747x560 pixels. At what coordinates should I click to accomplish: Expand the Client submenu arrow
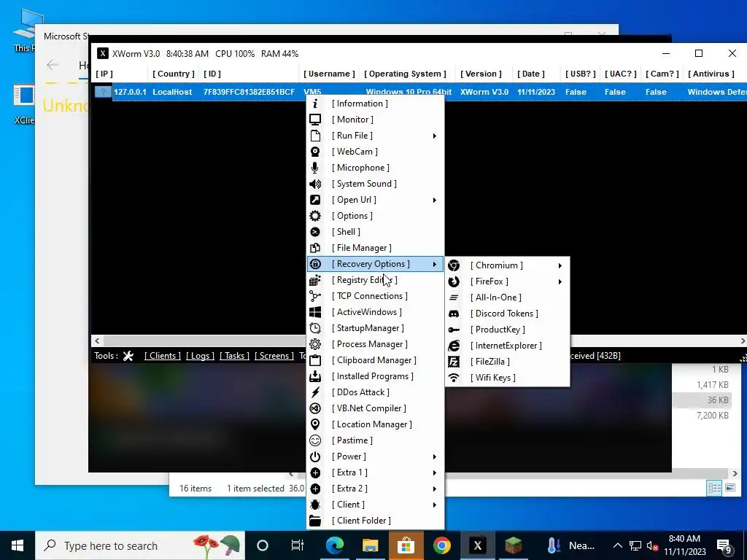[x=435, y=505]
